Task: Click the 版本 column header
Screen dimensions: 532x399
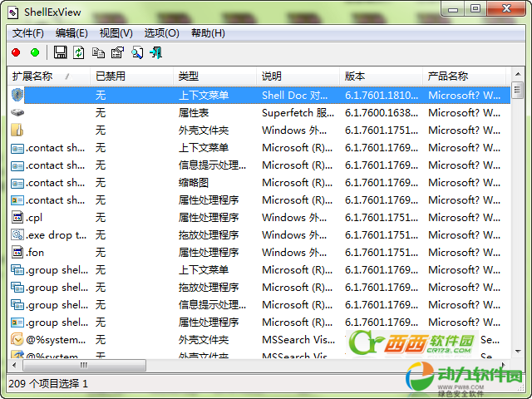Action: click(x=355, y=76)
